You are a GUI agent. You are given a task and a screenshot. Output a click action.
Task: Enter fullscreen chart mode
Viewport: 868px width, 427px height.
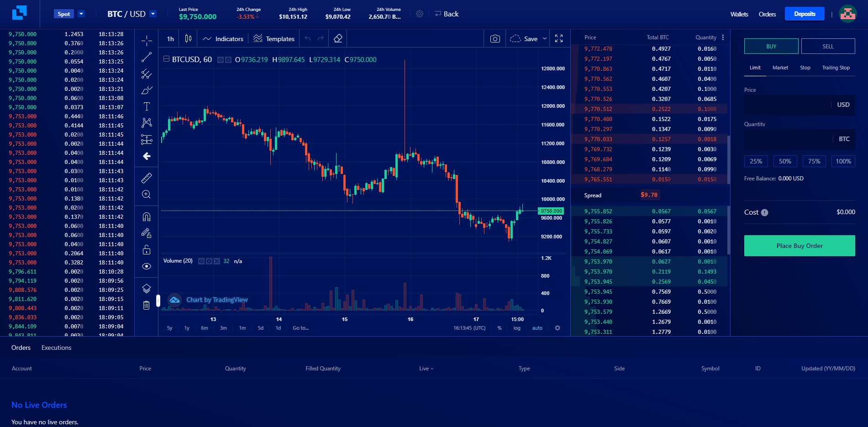pos(559,39)
